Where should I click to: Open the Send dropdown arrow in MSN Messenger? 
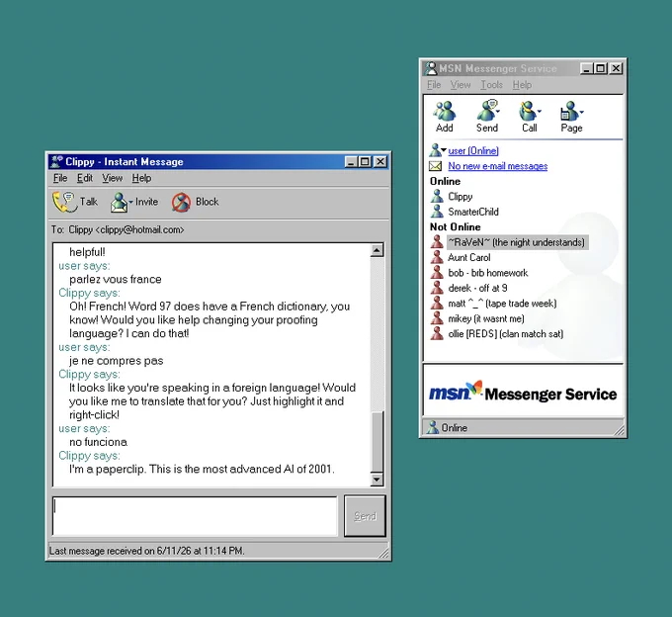click(x=498, y=112)
